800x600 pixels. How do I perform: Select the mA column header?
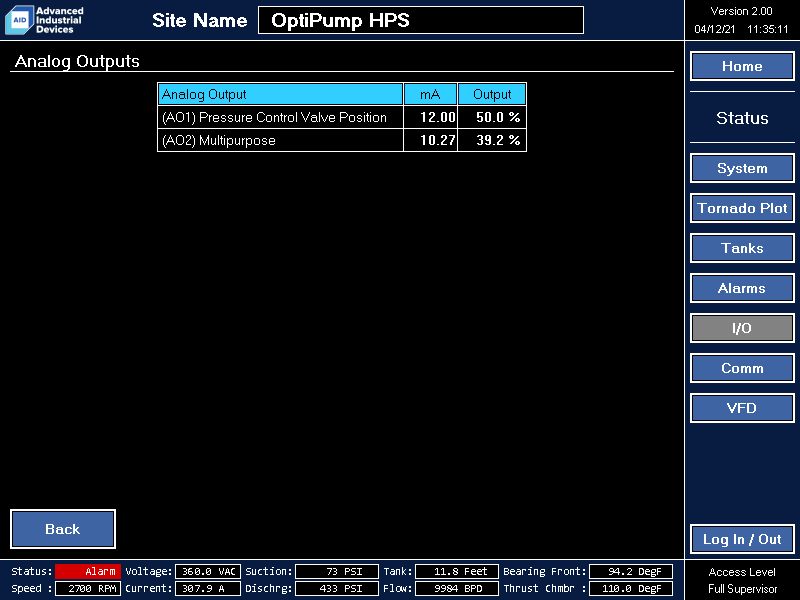430,94
